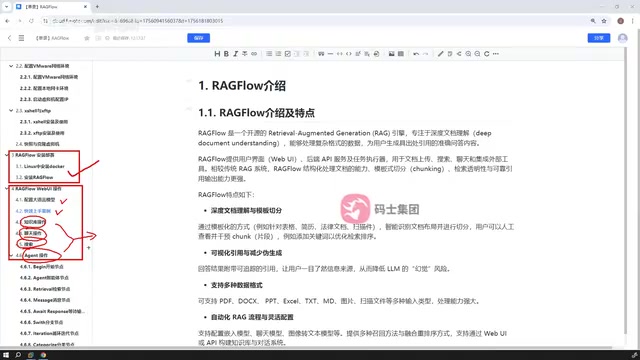The width and height of the screenshot is (640, 360).
Task: Collapse section 4 RAGFlow WebUI outline
Action: 7,189
